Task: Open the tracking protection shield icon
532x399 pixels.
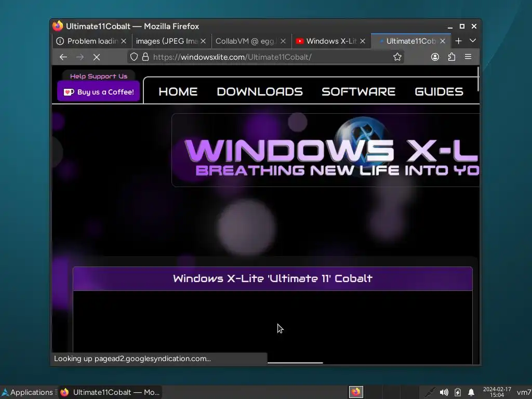Action: (134, 57)
